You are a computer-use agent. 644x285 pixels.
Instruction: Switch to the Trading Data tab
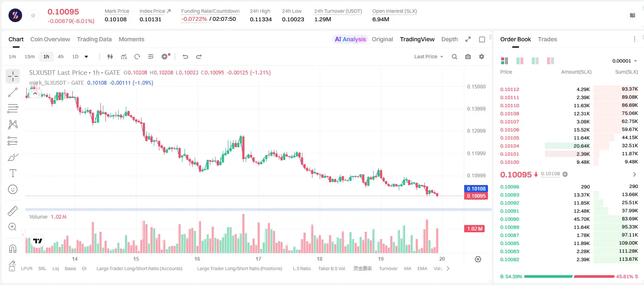pyautogui.click(x=94, y=39)
